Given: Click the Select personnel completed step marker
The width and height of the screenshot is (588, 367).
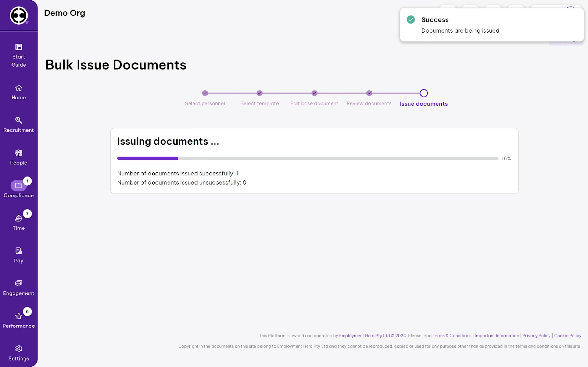Looking at the screenshot, I should pos(205,93).
